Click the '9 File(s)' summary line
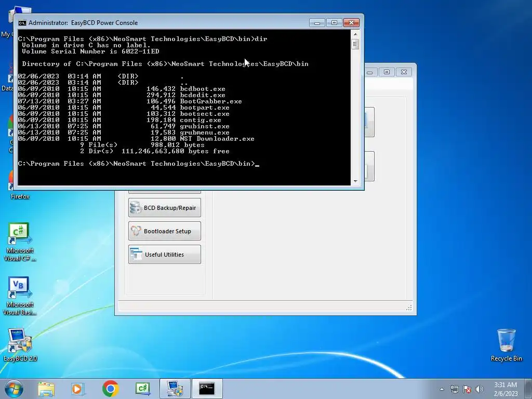This screenshot has width=532, height=399. pyautogui.click(x=142, y=145)
